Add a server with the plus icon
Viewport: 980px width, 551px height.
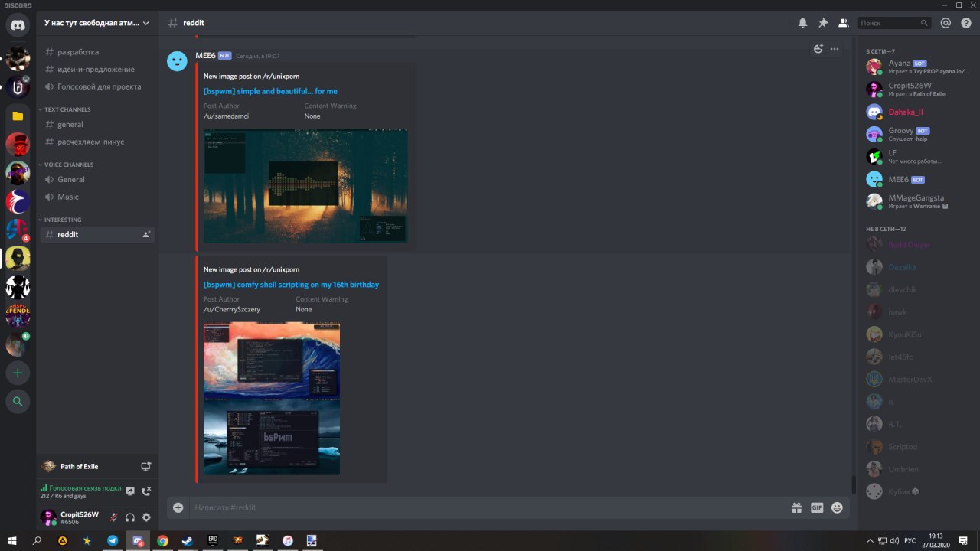18,373
